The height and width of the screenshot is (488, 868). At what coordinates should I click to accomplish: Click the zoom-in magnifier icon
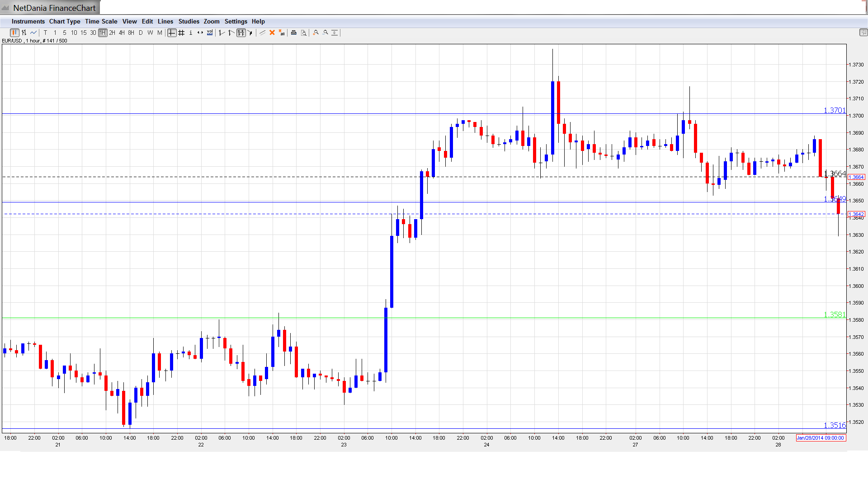tap(316, 33)
